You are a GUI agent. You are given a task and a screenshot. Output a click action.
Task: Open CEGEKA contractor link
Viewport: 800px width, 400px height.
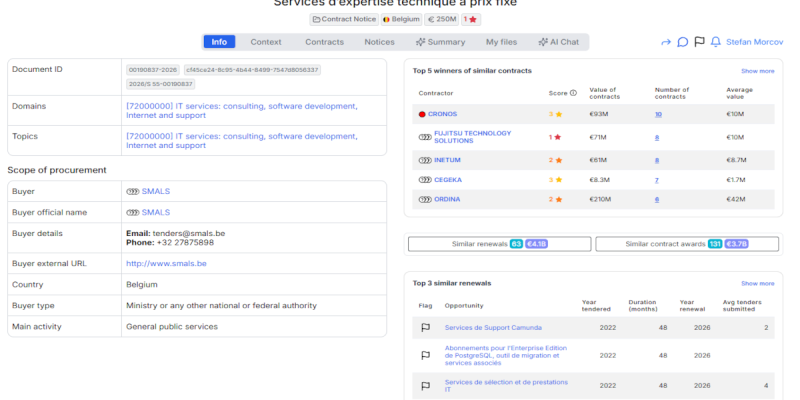click(x=448, y=180)
